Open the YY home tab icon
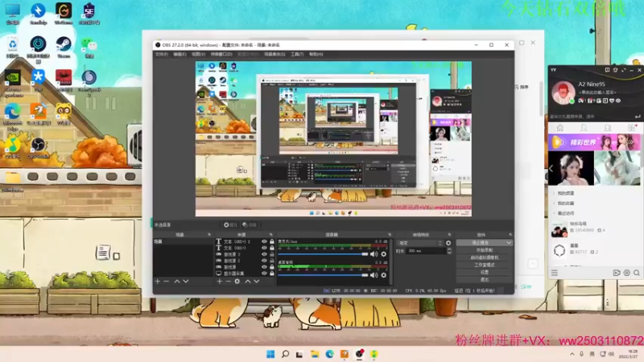Viewport: 644px width, 362px height. (x=559, y=128)
